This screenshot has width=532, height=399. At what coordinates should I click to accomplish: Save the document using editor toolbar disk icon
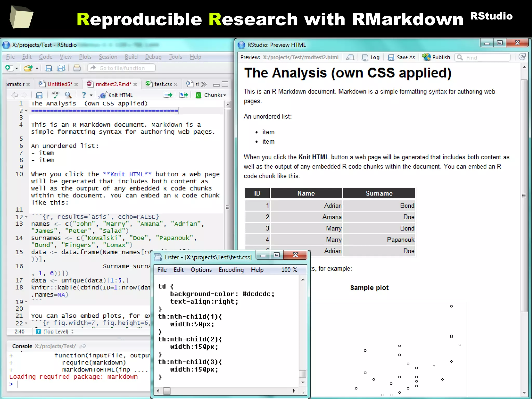coord(39,95)
